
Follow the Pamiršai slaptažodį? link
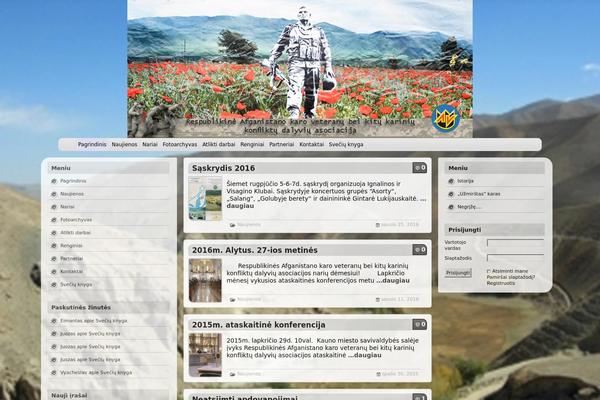511,277
